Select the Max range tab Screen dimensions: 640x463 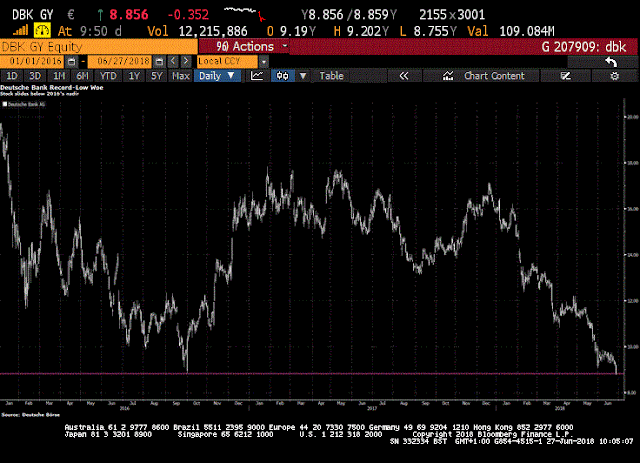(x=180, y=76)
